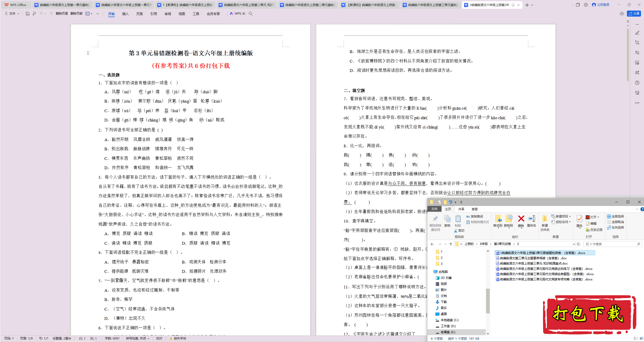Click the WPS multi-window icon in title bar
644x342 pixels.
(578, 5)
